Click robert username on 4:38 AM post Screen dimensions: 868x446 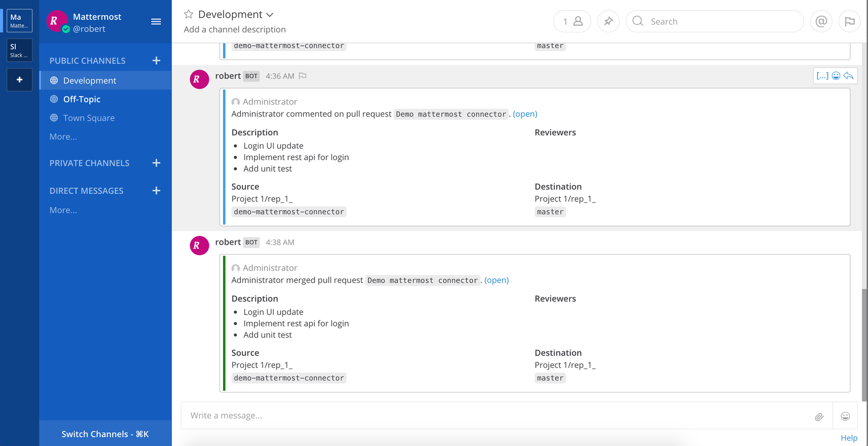(228, 242)
